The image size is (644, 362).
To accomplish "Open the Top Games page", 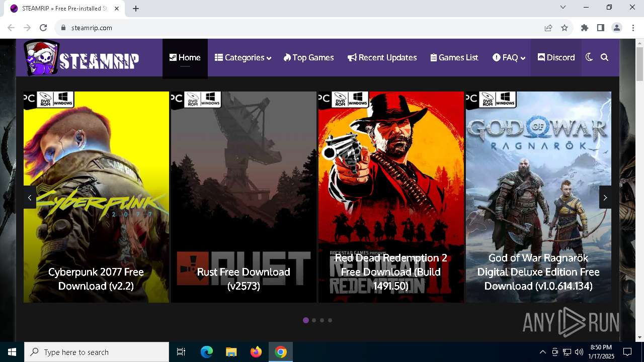I will pos(308,57).
